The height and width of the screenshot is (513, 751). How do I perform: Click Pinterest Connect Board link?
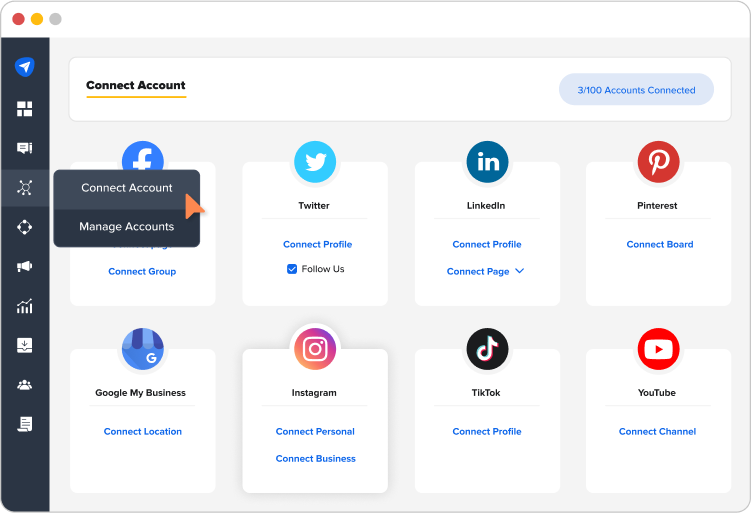point(660,244)
